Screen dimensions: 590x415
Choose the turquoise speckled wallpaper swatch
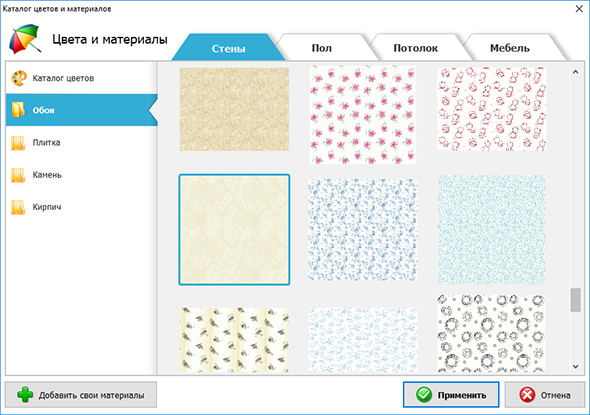491,230
